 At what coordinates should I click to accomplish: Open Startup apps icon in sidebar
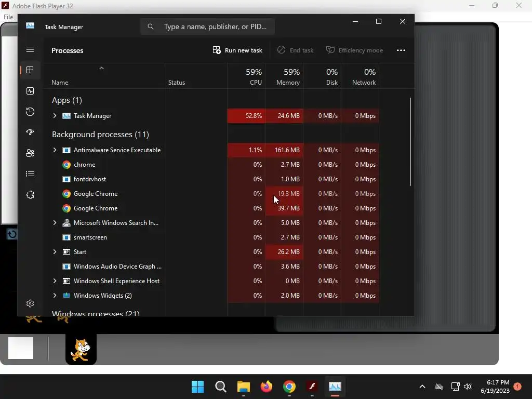click(x=30, y=132)
